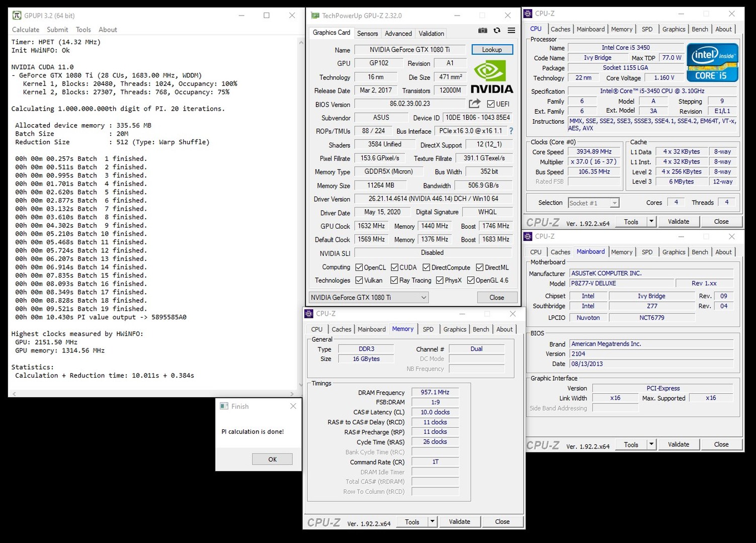Open the GPU selection dropdown in GPU-Z
Image resolution: width=756 pixels, height=543 pixels.
(x=369, y=297)
